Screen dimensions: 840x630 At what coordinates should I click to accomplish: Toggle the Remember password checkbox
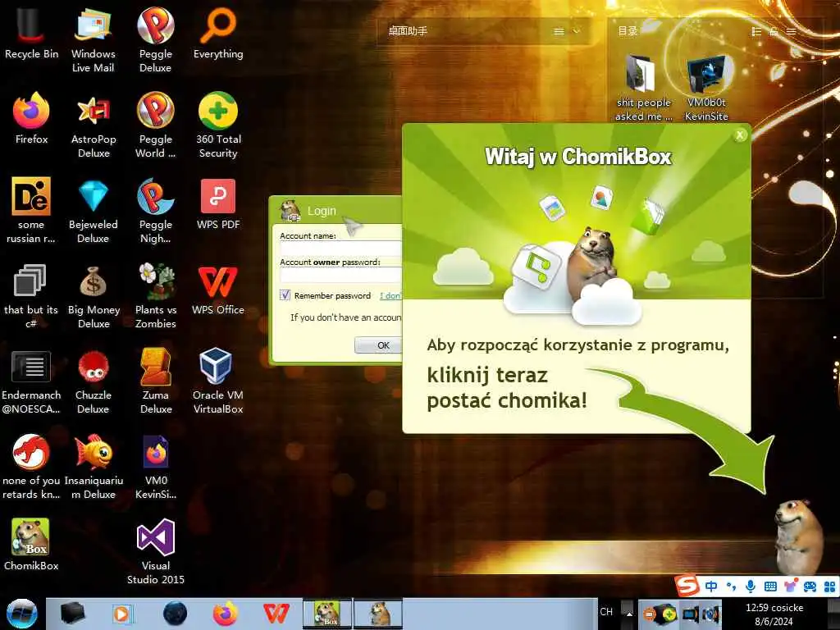[285, 295]
